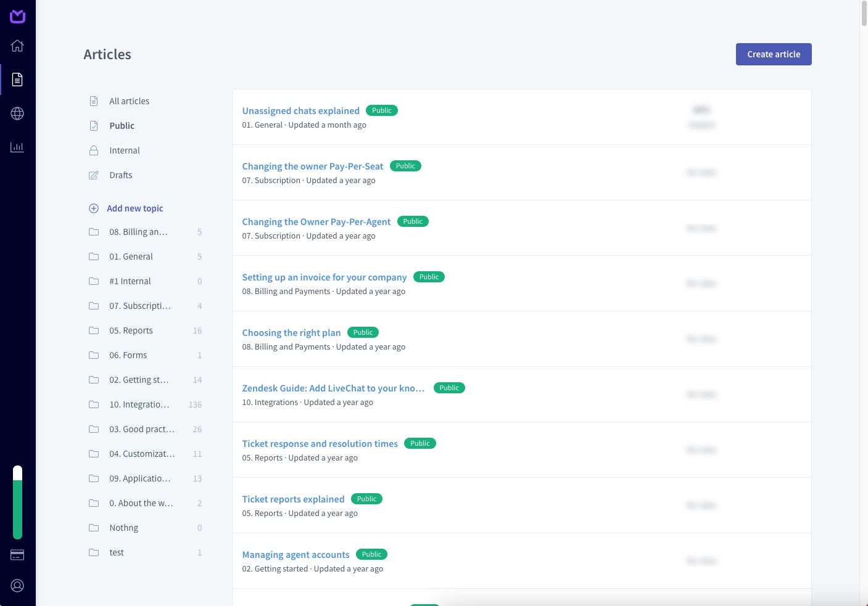Click the Create article button

click(x=774, y=54)
